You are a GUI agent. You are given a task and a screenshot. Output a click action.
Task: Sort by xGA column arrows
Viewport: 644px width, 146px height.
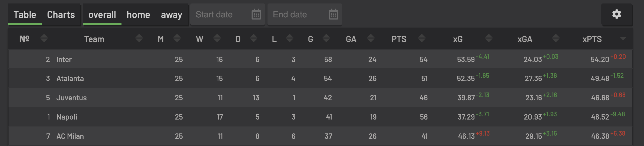556,39
